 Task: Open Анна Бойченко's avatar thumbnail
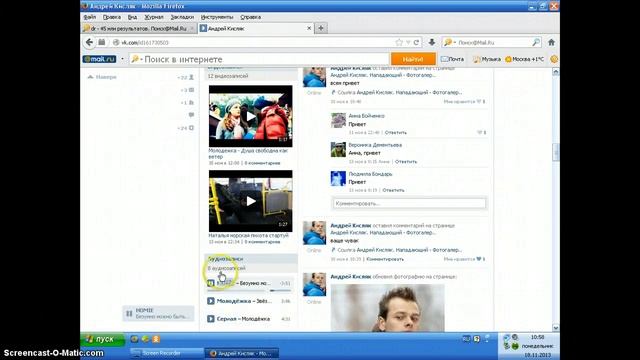click(338, 120)
